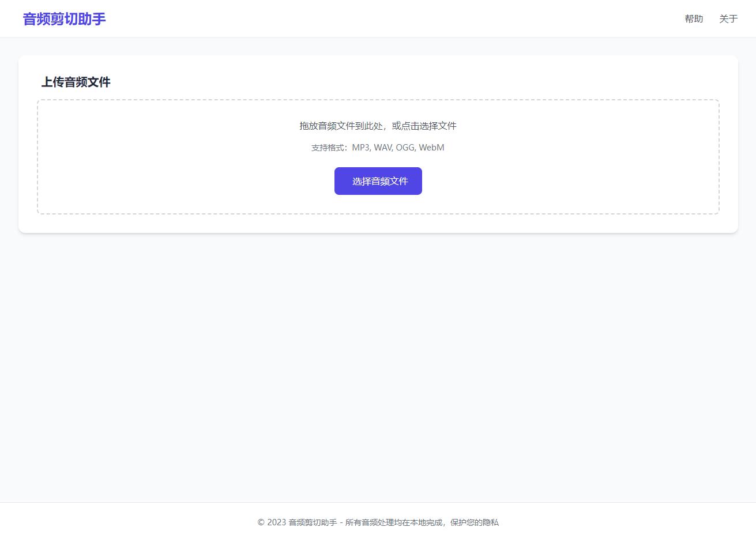Click the site name in the footer
756x542 pixels.
[313, 522]
